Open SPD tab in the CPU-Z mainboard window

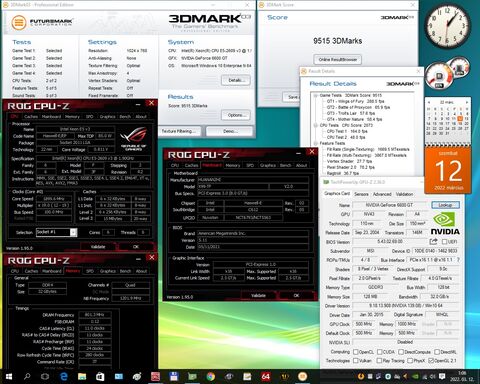[x=250, y=165]
